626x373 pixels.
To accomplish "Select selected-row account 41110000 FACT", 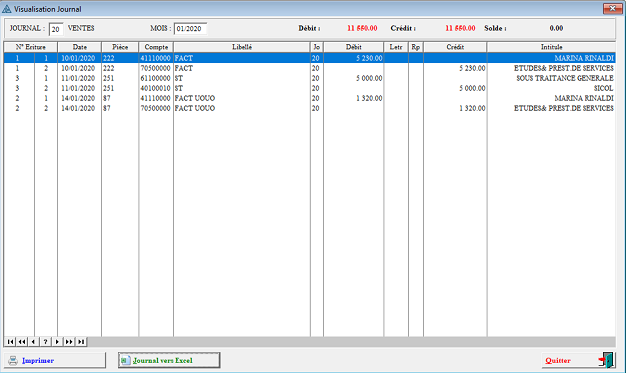I will pyautogui.click(x=156, y=58).
